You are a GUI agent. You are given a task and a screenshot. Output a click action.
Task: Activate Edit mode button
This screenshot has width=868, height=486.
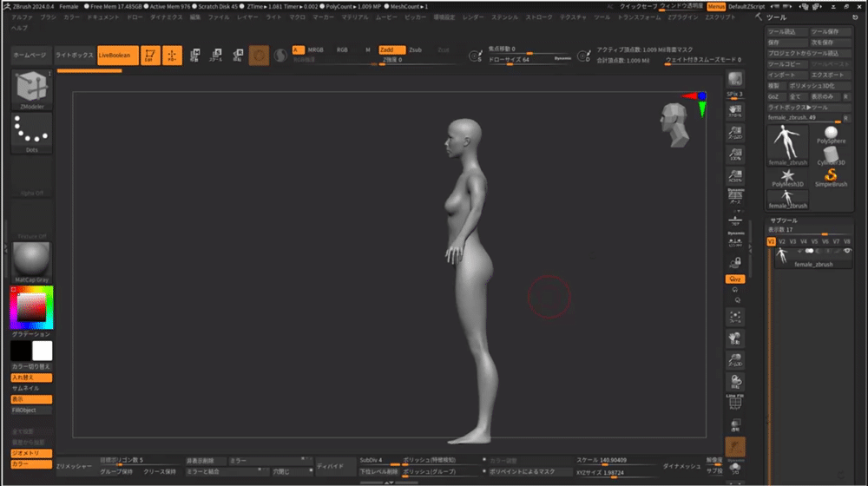[x=150, y=56]
